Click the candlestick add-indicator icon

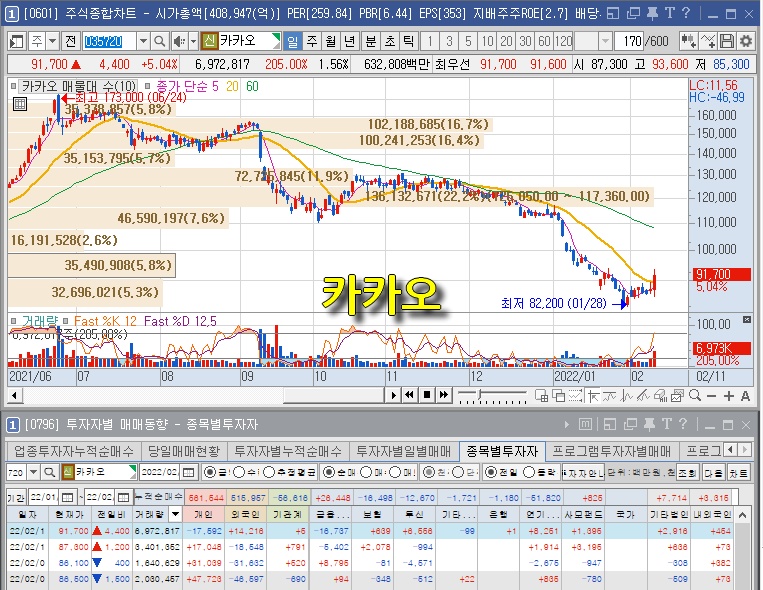point(688,41)
